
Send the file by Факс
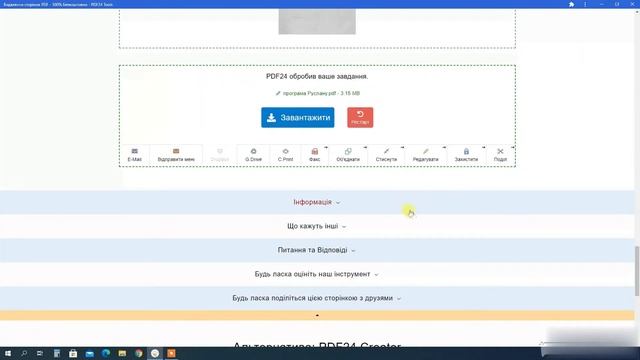coord(314,155)
